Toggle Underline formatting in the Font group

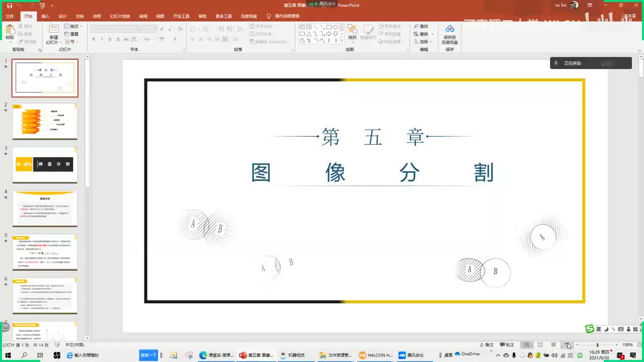pyautogui.click(x=110, y=39)
